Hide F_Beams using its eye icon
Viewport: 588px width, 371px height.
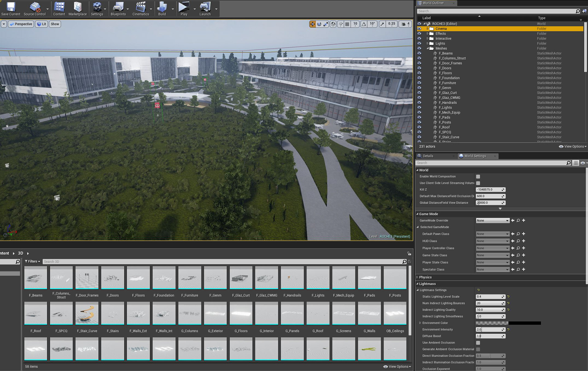[419, 53]
